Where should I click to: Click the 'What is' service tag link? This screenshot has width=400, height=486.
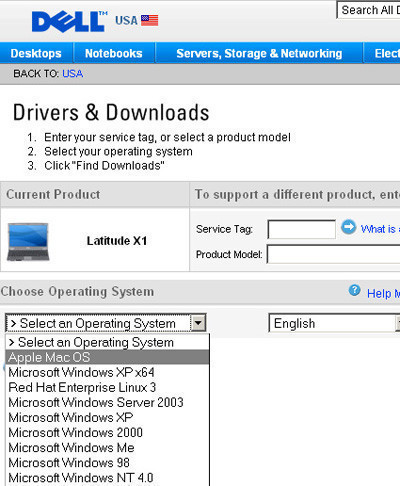[380, 229]
